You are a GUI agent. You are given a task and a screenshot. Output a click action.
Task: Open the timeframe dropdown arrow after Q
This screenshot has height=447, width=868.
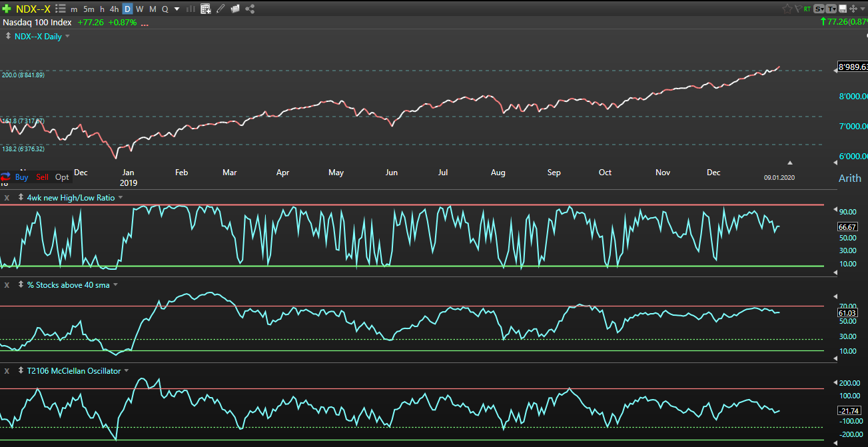[x=177, y=9]
